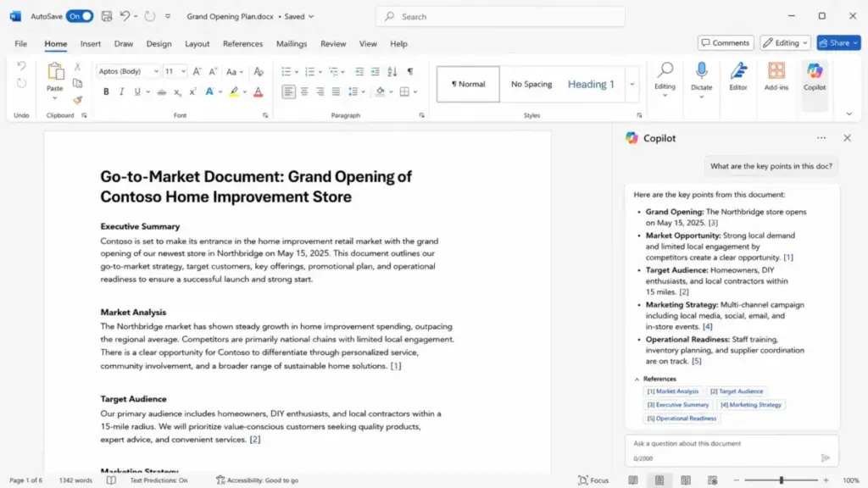Toggle Underline formatting
The width and height of the screenshot is (868, 488).
136,91
